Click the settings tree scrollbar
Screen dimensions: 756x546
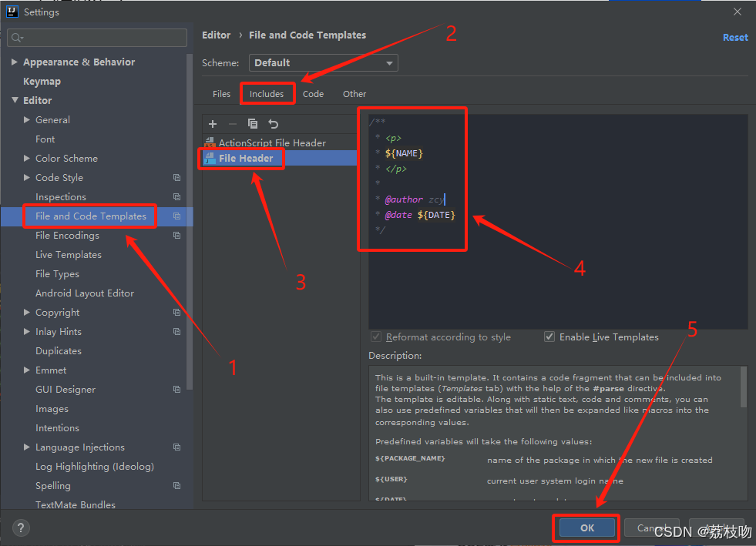click(190, 222)
